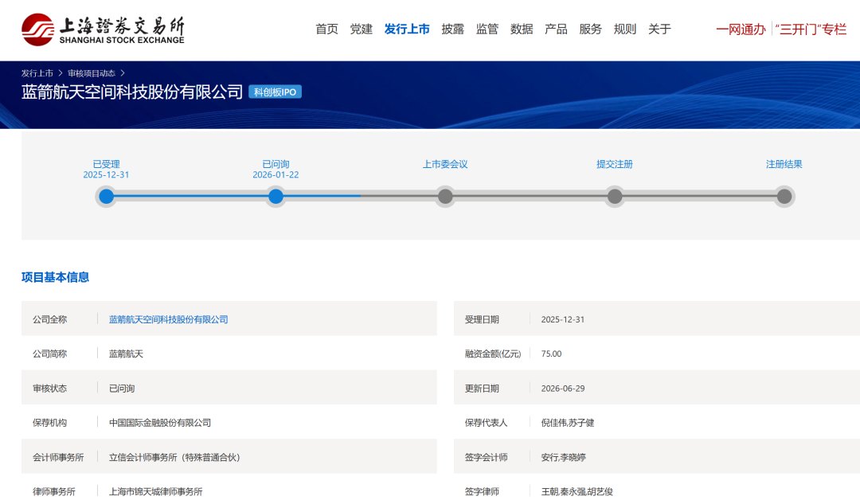Click the 上市委会议 timeline dot
Image resolution: width=860 pixels, height=504 pixels.
(445, 197)
